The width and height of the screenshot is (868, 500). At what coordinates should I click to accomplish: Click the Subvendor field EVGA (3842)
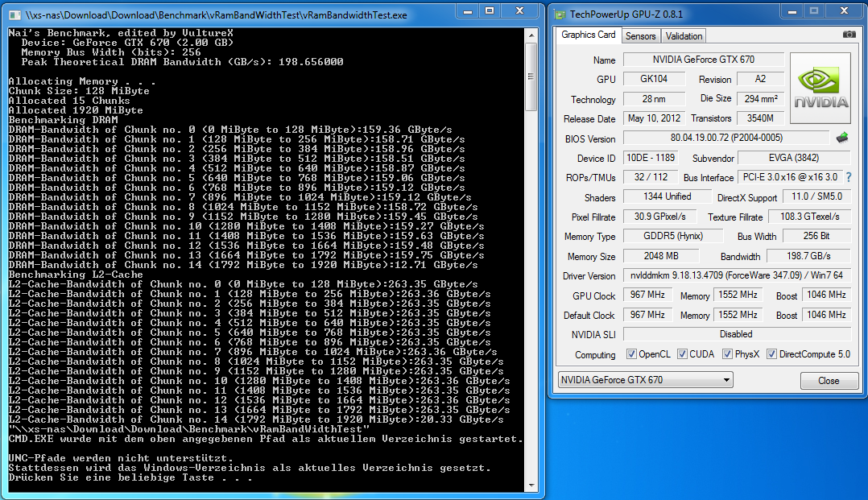tap(794, 158)
